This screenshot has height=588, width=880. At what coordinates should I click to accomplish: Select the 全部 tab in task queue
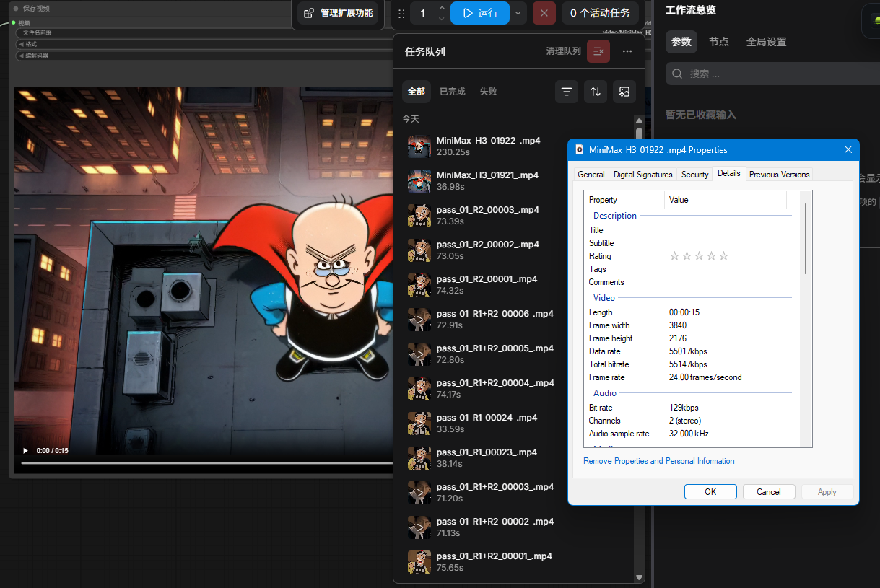pos(417,92)
